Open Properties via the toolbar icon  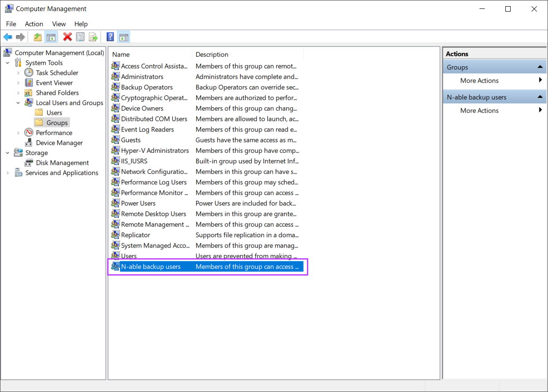pyautogui.click(x=80, y=37)
